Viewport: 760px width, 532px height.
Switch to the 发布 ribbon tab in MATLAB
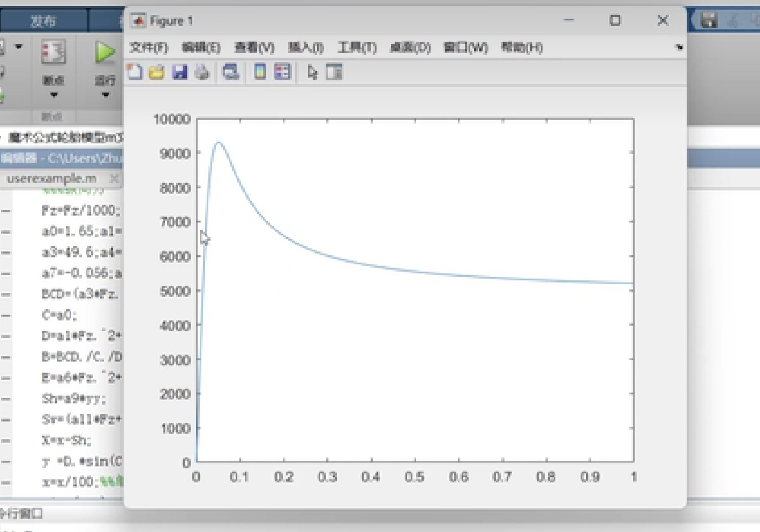(x=43, y=21)
